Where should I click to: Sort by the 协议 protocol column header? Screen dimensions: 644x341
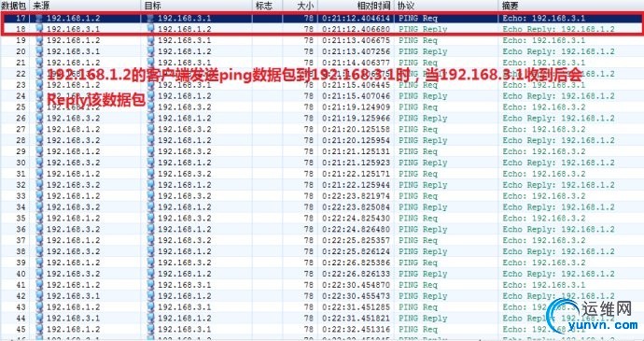click(x=446, y=6)
